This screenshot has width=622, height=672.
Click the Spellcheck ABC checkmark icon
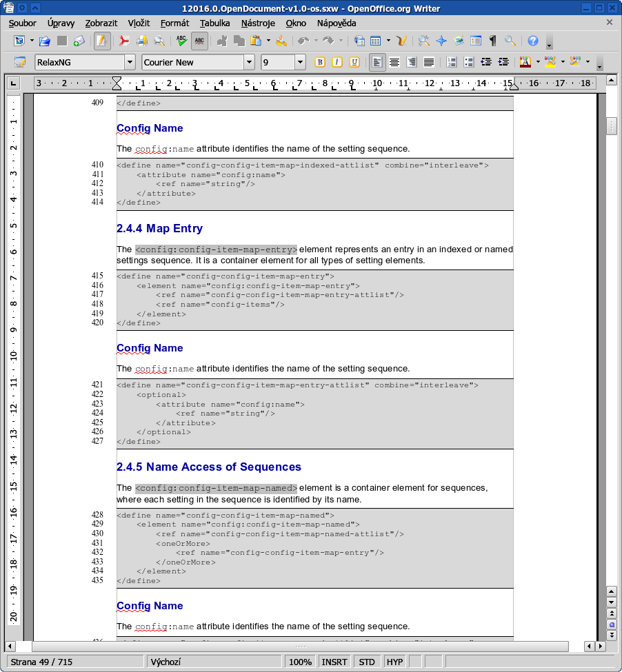[x=181, y=41]
